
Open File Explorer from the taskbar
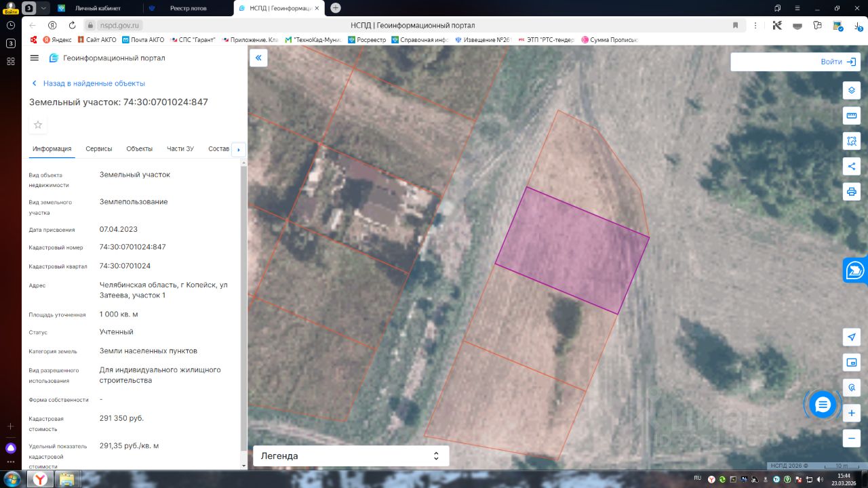point(67,479)
